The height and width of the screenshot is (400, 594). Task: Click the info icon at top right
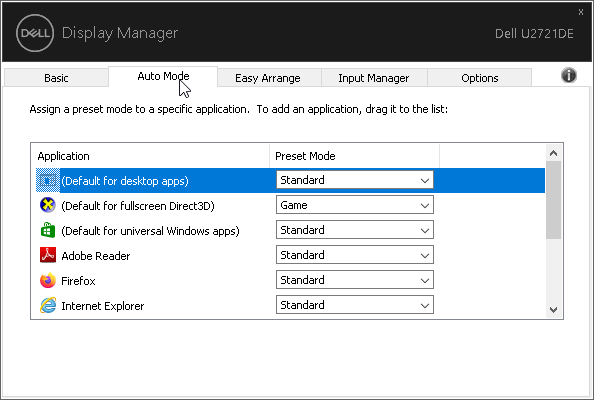tap(569, 75)
